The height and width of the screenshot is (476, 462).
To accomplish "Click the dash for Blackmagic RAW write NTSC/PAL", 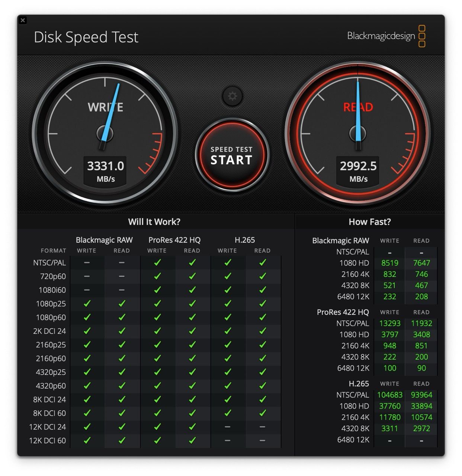I will (87, 263).
